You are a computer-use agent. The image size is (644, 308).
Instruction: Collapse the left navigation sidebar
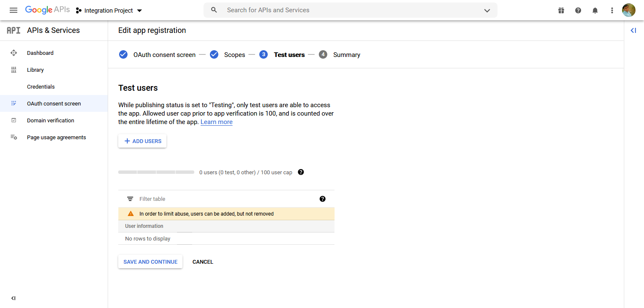(x=14, y=298)
